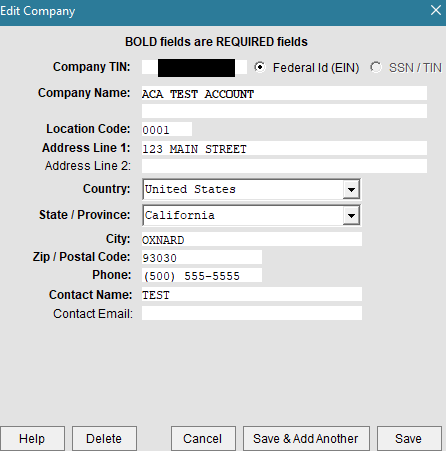
Task: Click the Help button
Action: tap(32, 439)
